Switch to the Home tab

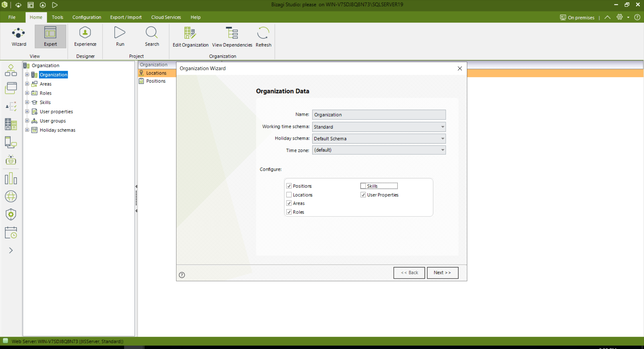coord(36,17)
